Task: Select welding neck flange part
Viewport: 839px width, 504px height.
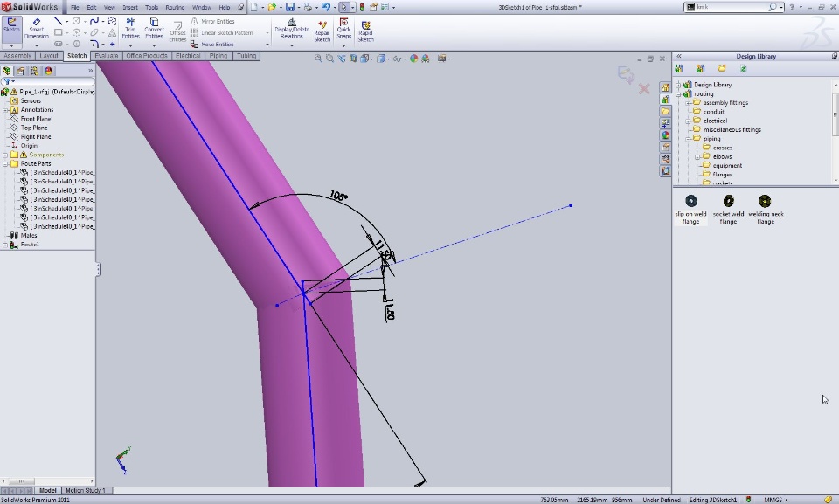Action: pos(766,209)
